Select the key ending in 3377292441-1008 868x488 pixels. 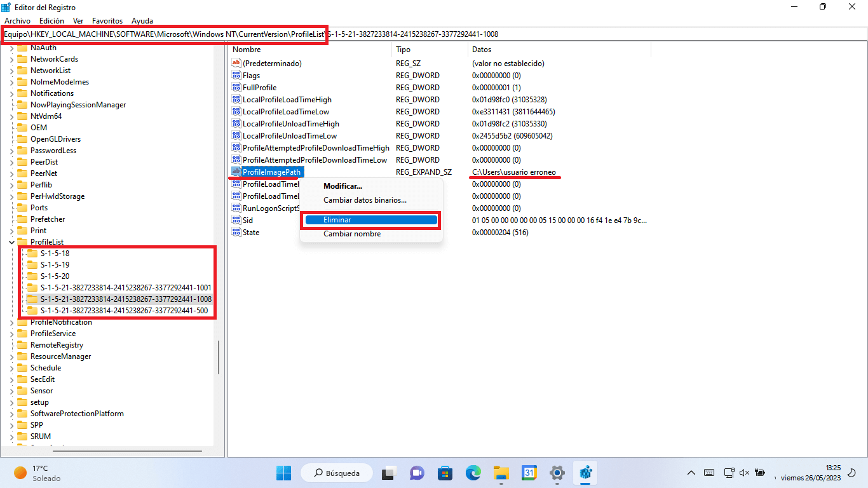coord(126,299)
